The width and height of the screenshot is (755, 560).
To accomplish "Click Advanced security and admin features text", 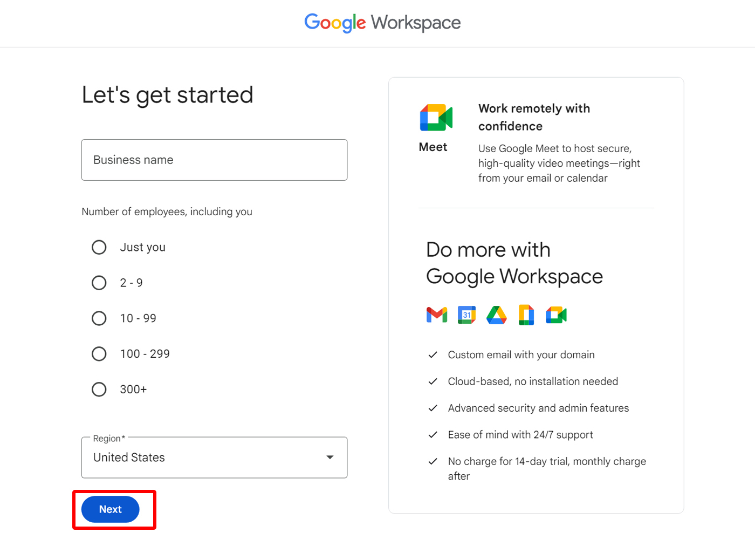I will [538, 408].
